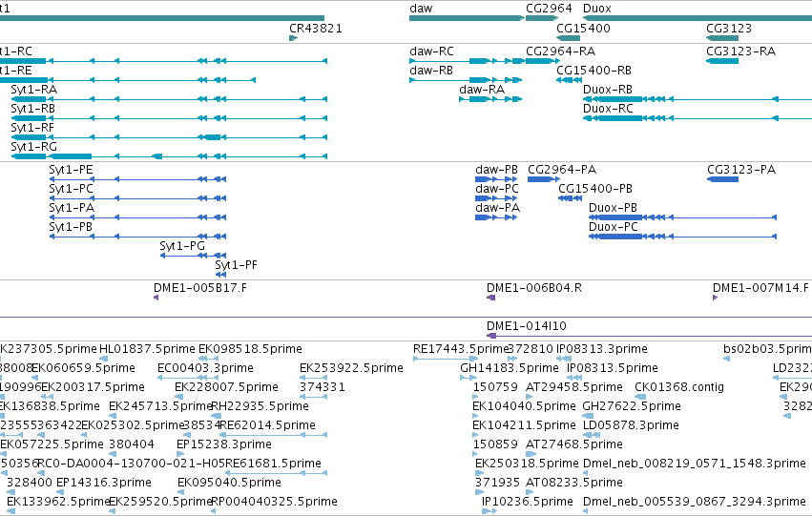Viewport: 812px width, 516px height.
Task: Select protein Duox-PC label
Action: coord(614,227)
